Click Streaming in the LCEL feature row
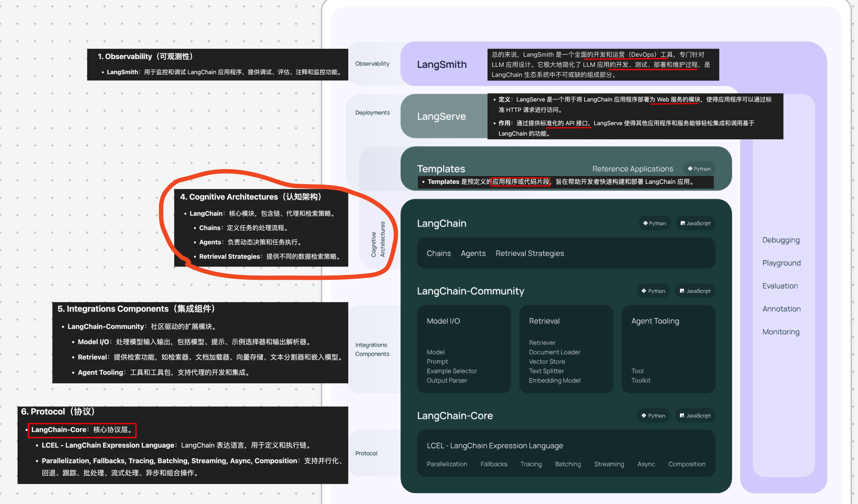The height and width of the screenshot is (504, 858). coord(609,464)
